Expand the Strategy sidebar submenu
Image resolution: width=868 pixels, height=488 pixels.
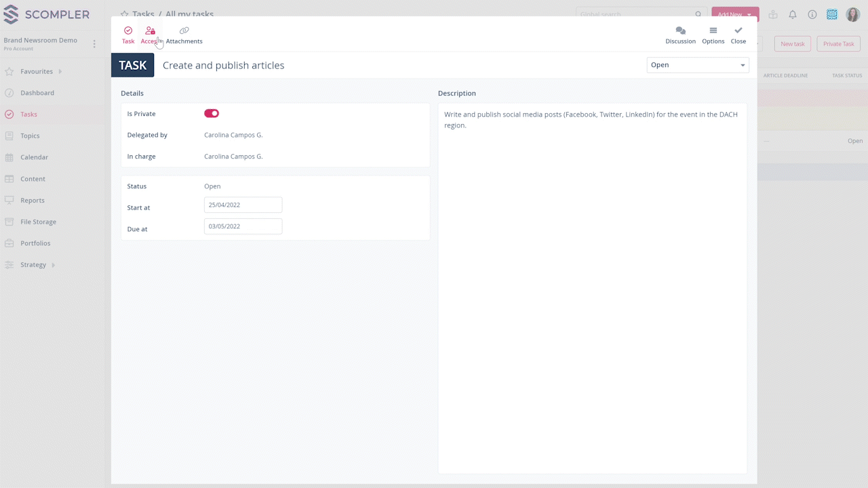54,265
